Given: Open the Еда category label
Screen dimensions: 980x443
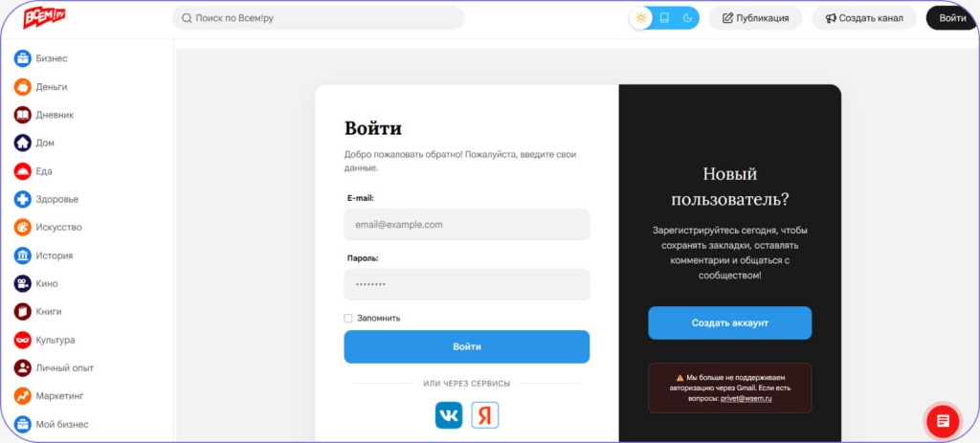Looking at the screenshot, I should (x=44, y=171).
